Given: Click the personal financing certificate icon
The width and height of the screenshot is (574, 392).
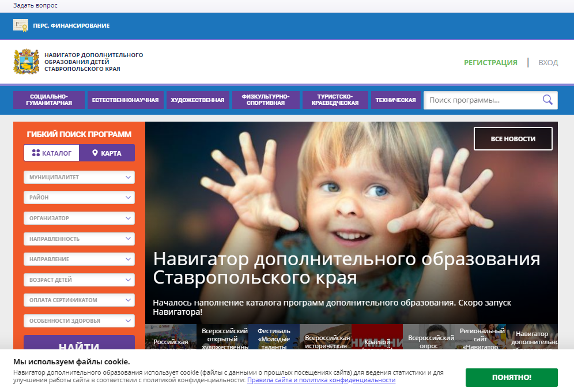Looking at the screenshot, I should coord(21,25).
